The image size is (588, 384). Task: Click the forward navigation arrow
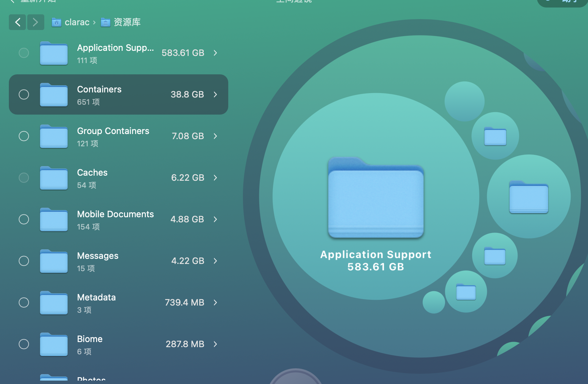tap(35, 22)
